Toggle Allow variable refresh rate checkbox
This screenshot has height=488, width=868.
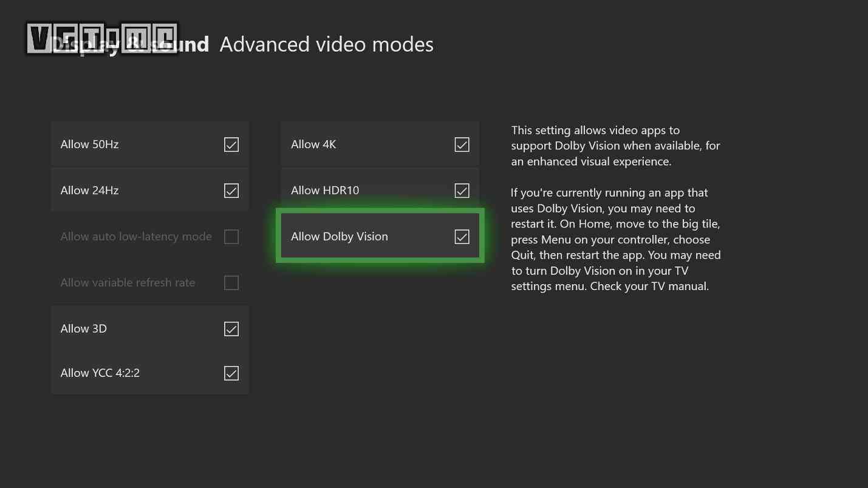231,283
